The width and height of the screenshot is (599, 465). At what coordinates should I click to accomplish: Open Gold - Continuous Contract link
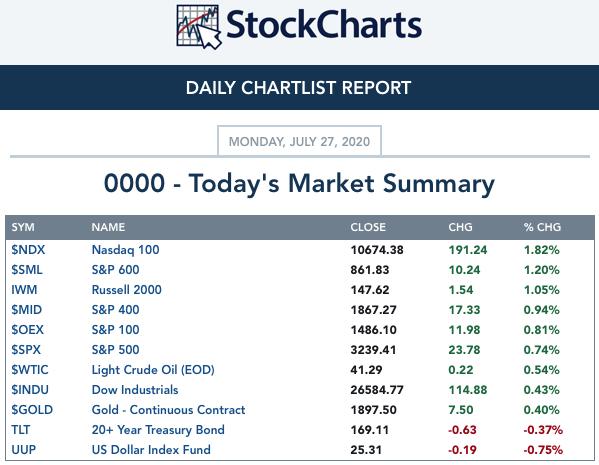click(168, 410)
